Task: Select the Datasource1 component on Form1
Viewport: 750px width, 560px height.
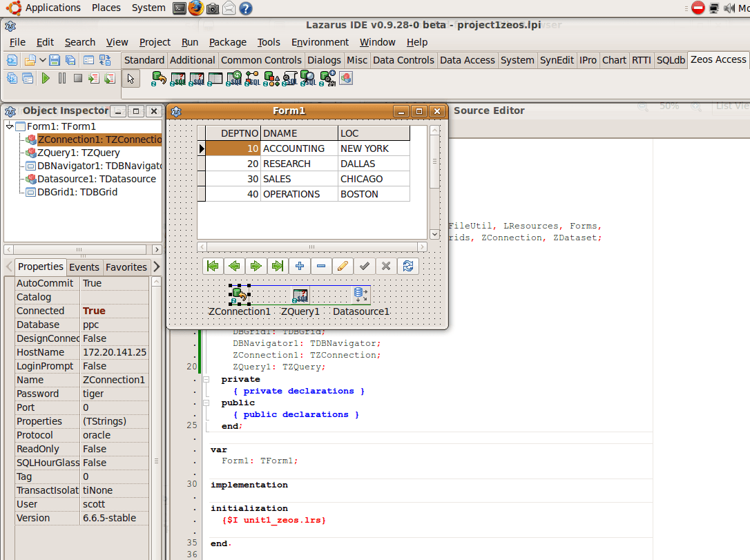Action: coord(361,295)
